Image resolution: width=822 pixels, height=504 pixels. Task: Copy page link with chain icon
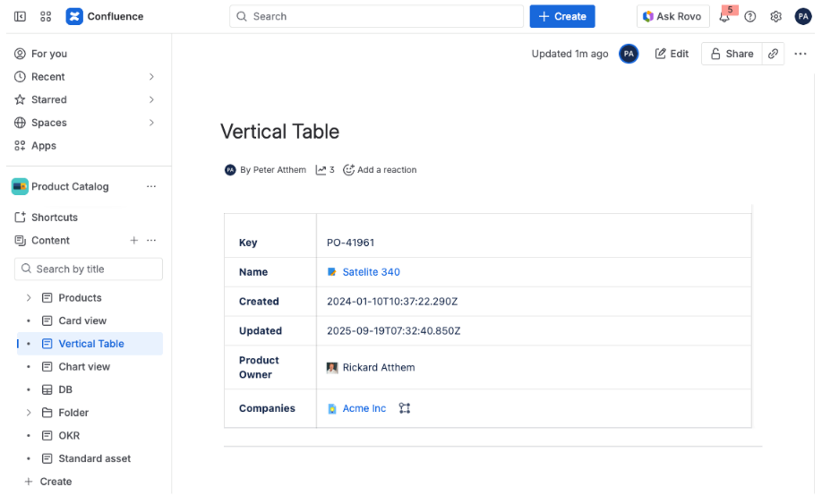click(774, 54)
